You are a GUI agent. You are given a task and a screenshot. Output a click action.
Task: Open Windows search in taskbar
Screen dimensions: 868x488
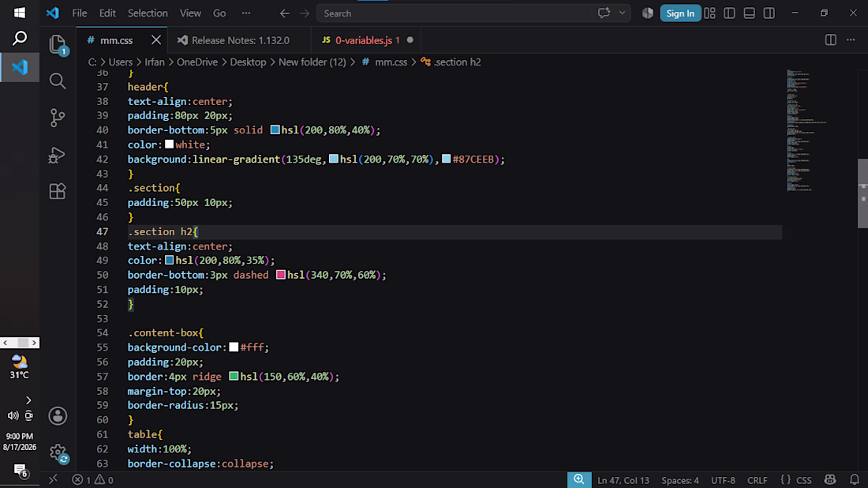click(x=20, y=38)
